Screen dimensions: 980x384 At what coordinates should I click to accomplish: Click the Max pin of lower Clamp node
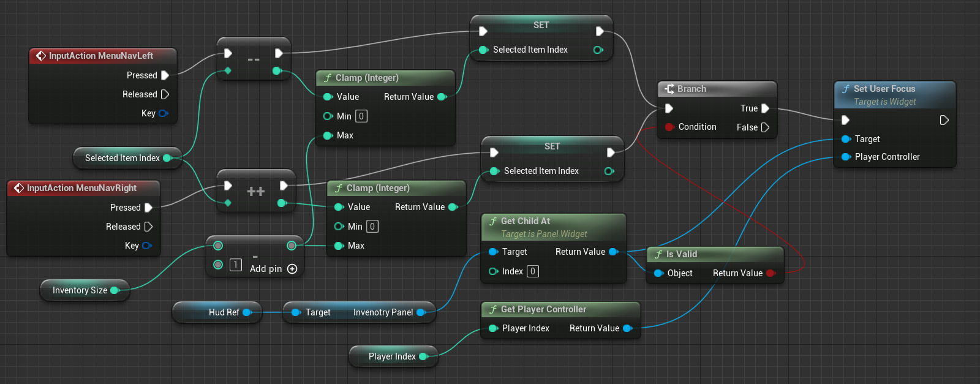pos(339,246)
